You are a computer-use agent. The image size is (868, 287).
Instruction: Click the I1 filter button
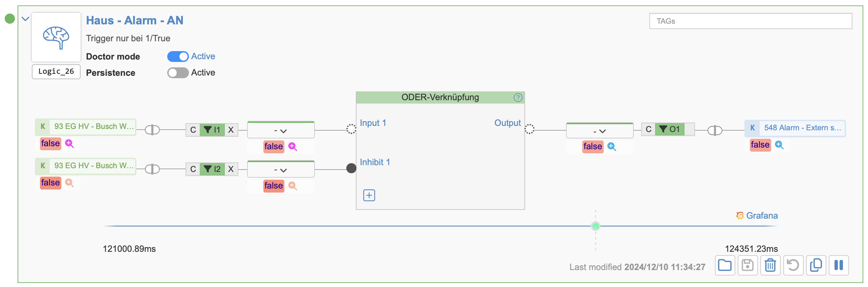click(212, 130)
